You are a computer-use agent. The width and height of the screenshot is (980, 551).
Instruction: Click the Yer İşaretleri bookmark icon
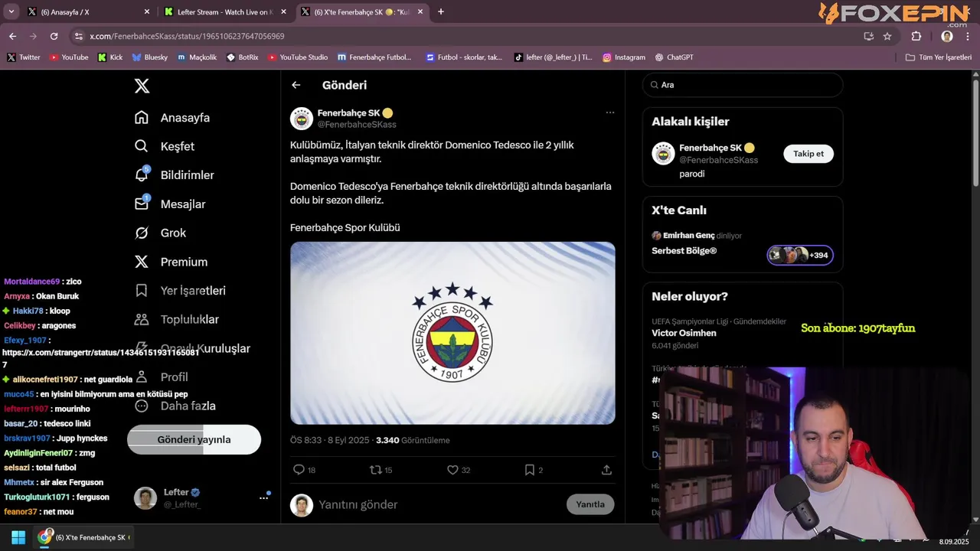(142, 291)
